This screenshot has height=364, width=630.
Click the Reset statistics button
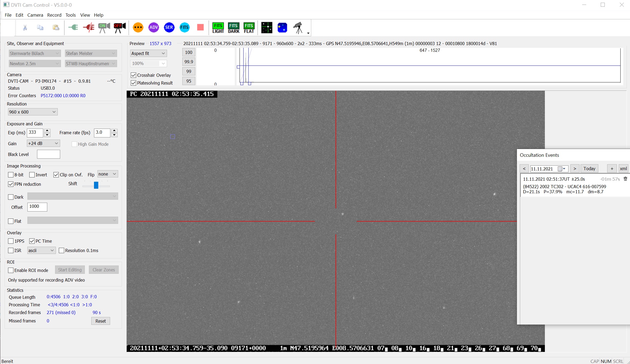pos(100,321)
